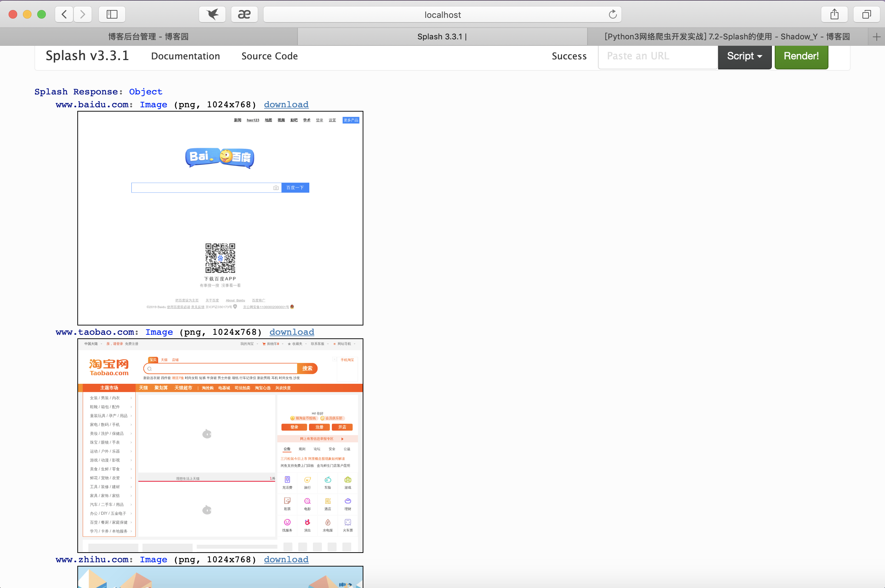Toggle the Safari sidebar icon
The height and width of the screenshot is (588, 885).
click(112, 14)
